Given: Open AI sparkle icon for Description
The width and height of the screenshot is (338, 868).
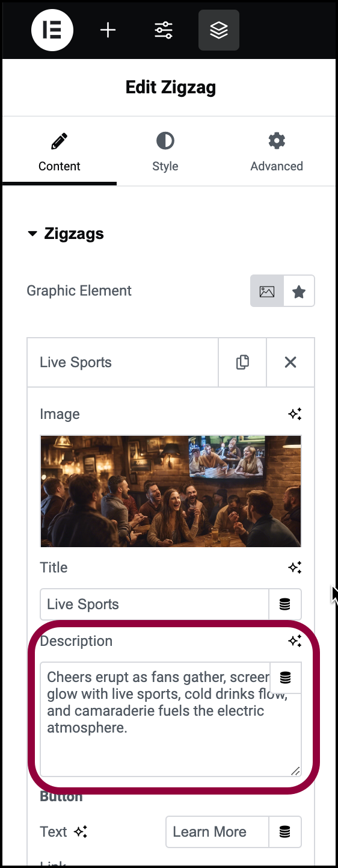Looking at the screenshot, I should 295,641.
